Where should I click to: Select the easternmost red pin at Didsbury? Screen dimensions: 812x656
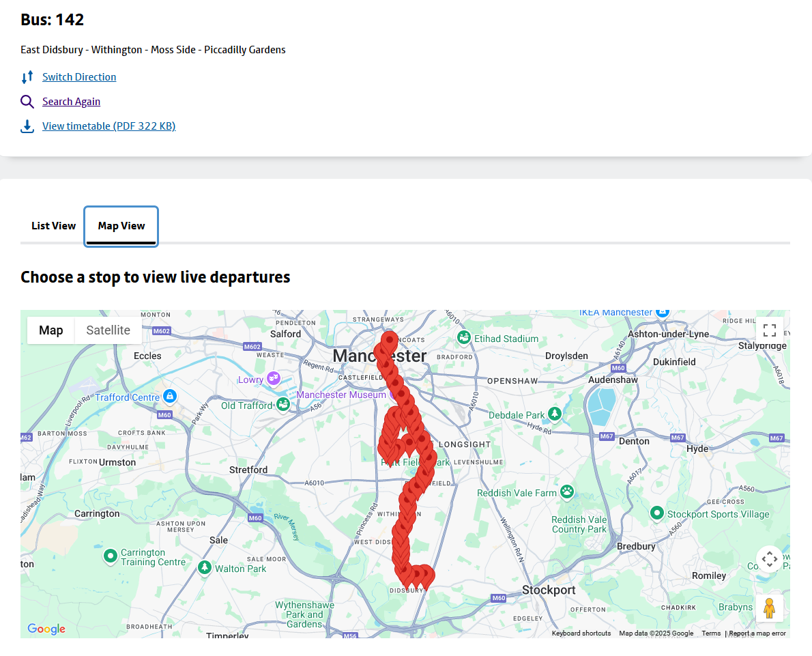point(426,575)
